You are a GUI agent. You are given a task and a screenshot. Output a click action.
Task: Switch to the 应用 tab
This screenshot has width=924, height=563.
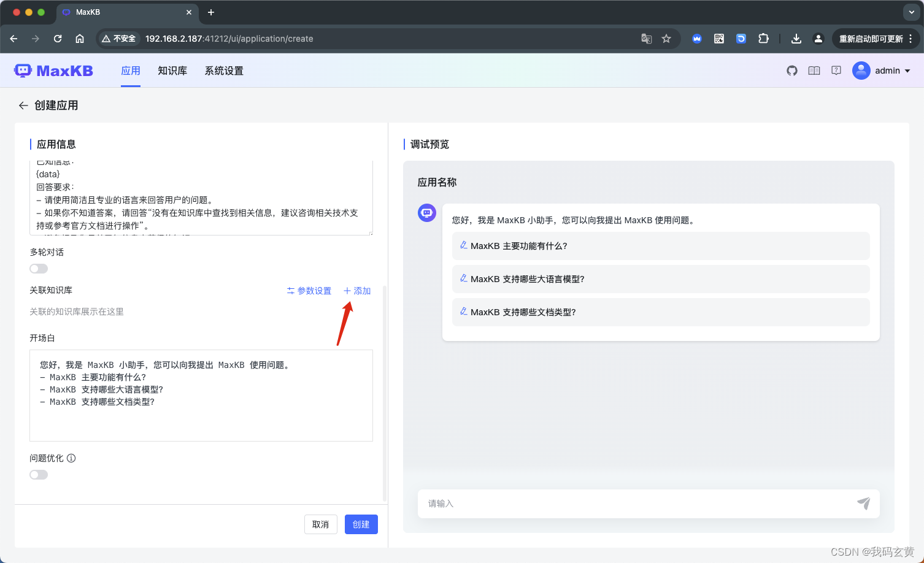(131, 71)
